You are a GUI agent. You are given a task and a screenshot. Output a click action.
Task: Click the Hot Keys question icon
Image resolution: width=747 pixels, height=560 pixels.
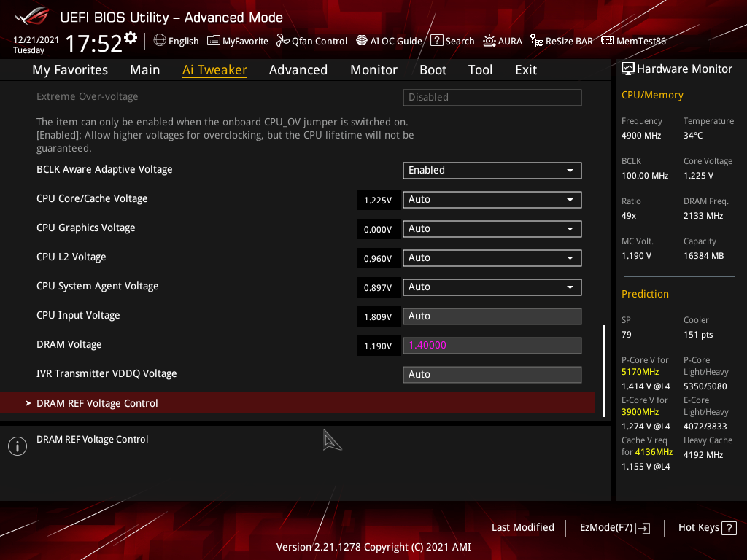pos(729,528)
